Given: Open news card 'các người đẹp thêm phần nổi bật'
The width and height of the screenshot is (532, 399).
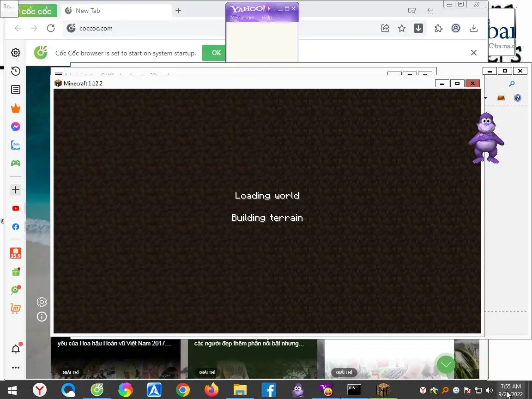Looking at the screenshot, I should (253, 359).
